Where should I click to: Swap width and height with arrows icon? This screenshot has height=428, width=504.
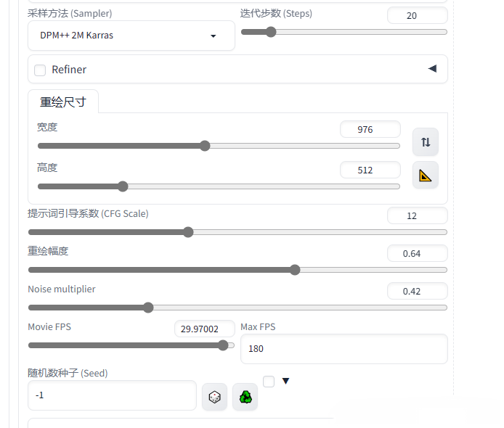[426, 142]
